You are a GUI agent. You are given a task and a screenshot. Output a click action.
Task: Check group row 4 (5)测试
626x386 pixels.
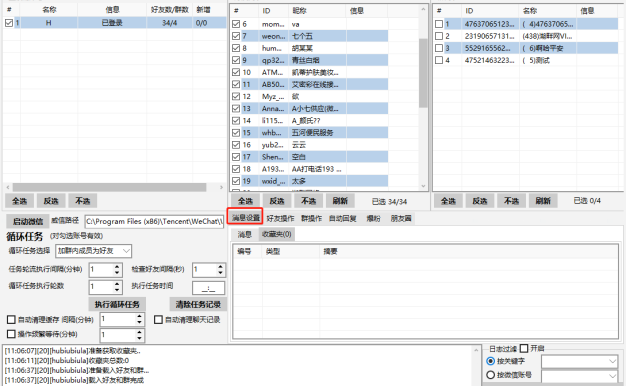point(439,60)
